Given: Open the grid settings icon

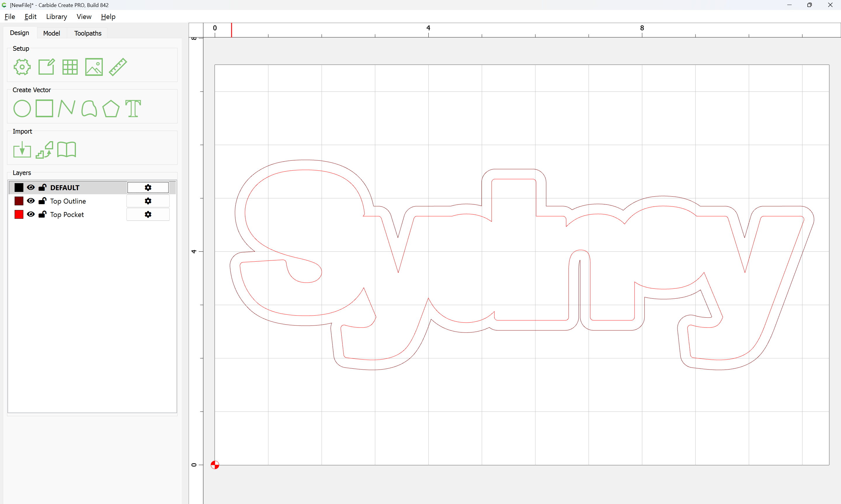Looking at the screenshot, I should (x=70, y=67).
